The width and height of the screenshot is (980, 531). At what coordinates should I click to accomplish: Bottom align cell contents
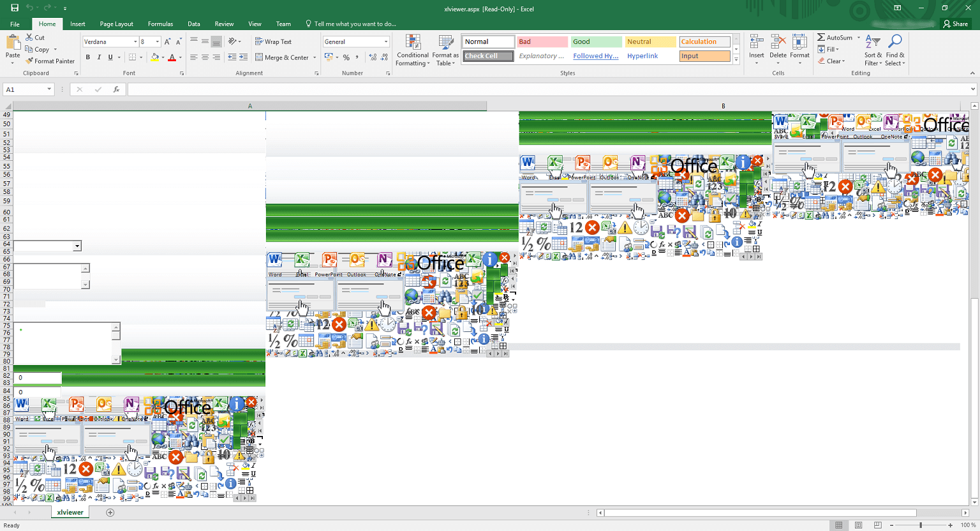click(x=216, y=41)
